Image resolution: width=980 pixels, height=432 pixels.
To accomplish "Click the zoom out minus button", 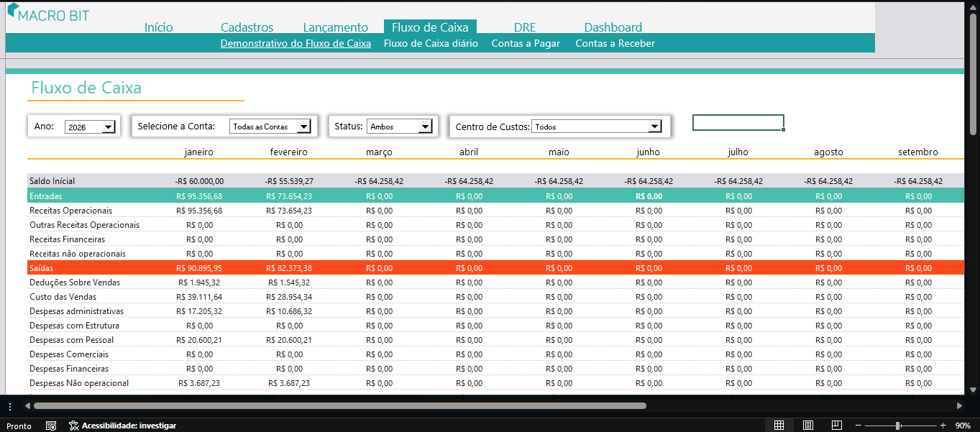I will 858,426.
